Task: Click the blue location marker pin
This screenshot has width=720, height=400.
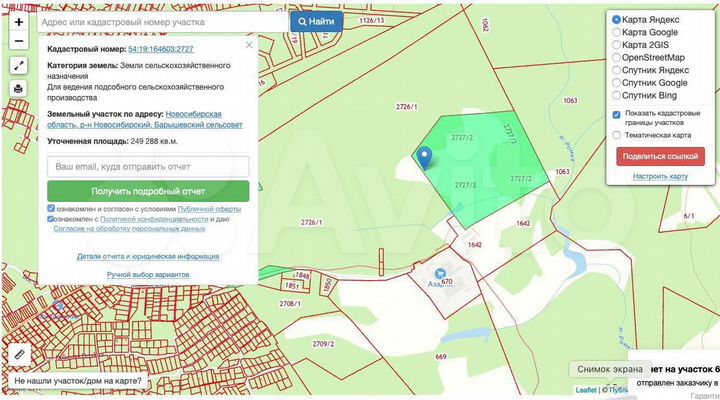Action: pyautogui.click(x=424, y=156)
